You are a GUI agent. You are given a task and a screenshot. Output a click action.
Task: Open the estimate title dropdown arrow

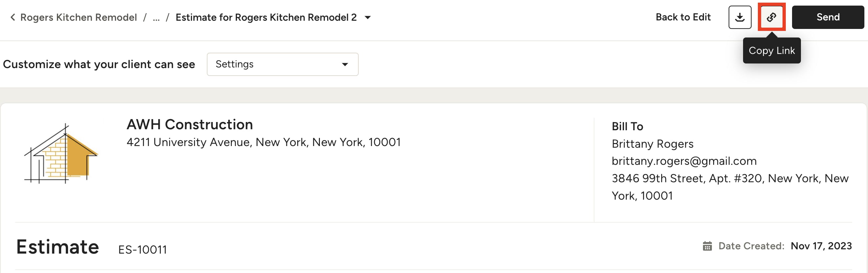pos(368,17)
